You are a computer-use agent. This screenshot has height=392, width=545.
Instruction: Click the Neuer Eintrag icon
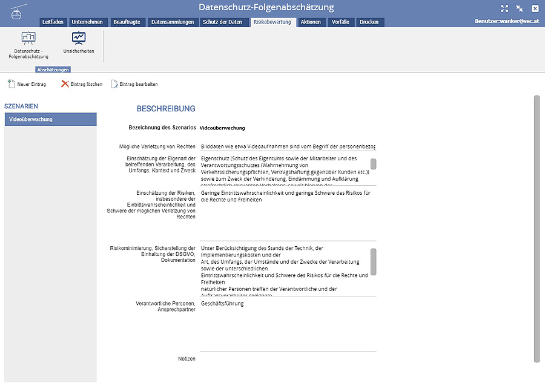pyautogui.click(x=12, y=84)
